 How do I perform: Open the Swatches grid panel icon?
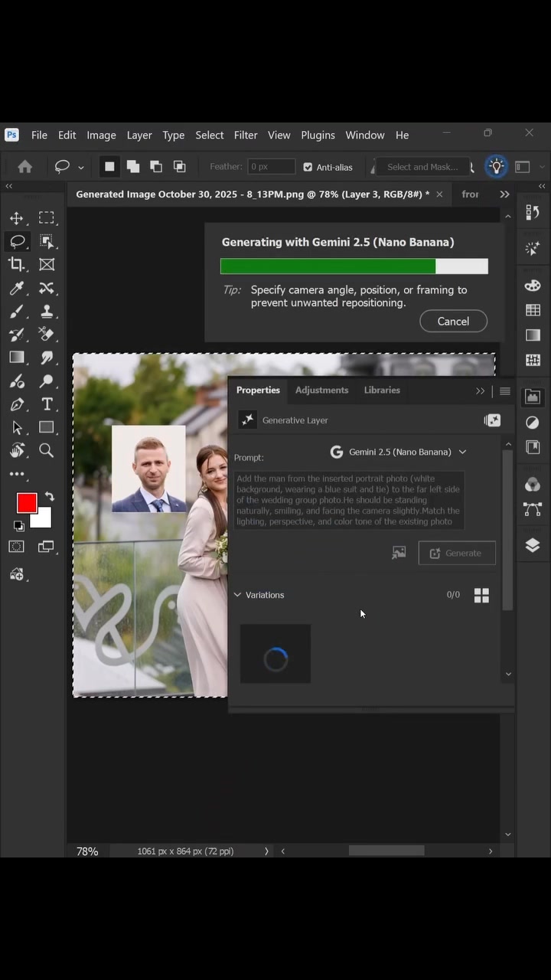tap(533, 310)
